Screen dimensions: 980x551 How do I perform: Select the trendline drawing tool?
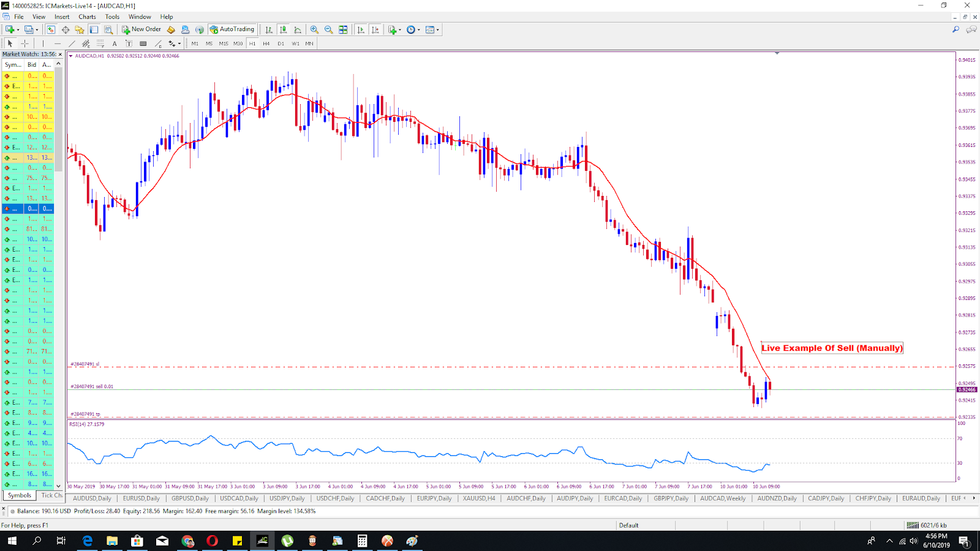[72, 43]
